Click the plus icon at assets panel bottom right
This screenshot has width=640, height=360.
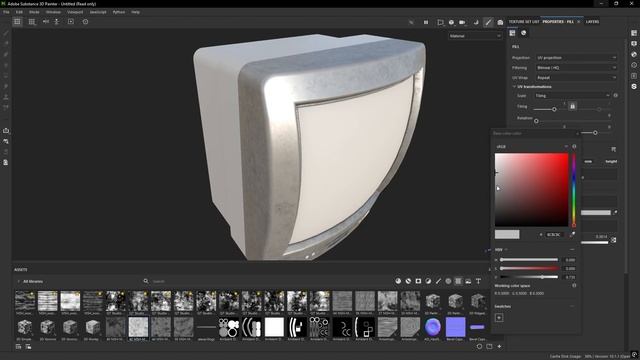coord(499,347)
